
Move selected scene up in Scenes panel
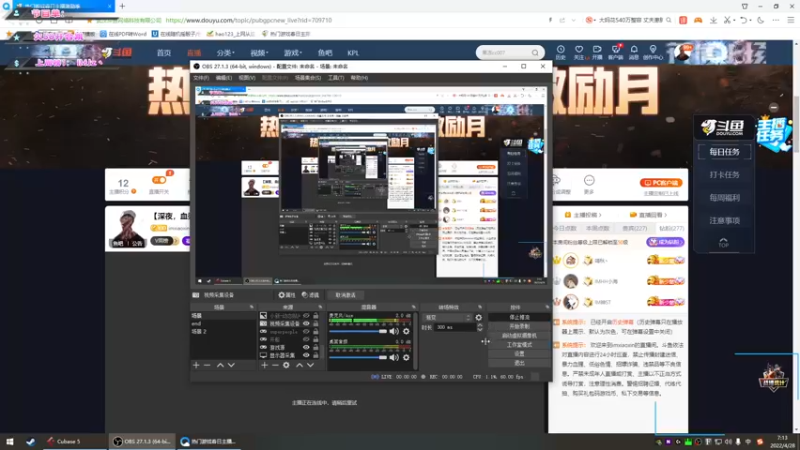[220, 365]
